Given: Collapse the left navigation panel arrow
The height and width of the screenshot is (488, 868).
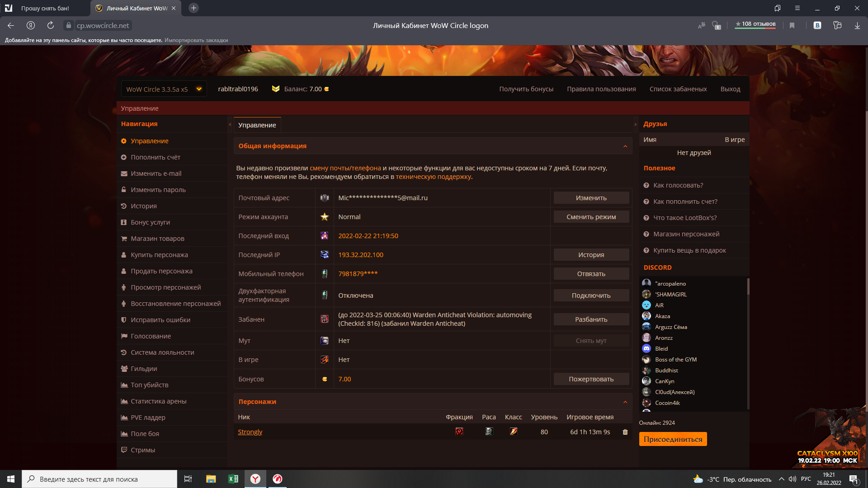Looking at the screenshot, I should (230, 124).
